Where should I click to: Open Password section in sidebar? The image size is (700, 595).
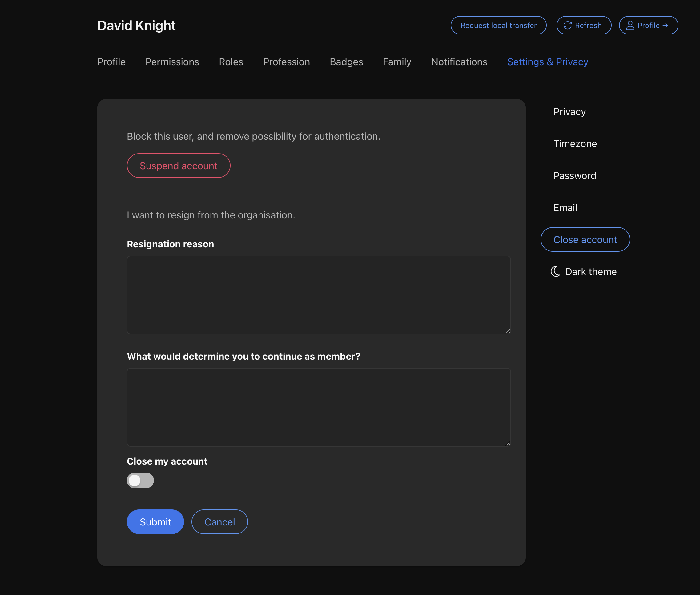(574, 176)
